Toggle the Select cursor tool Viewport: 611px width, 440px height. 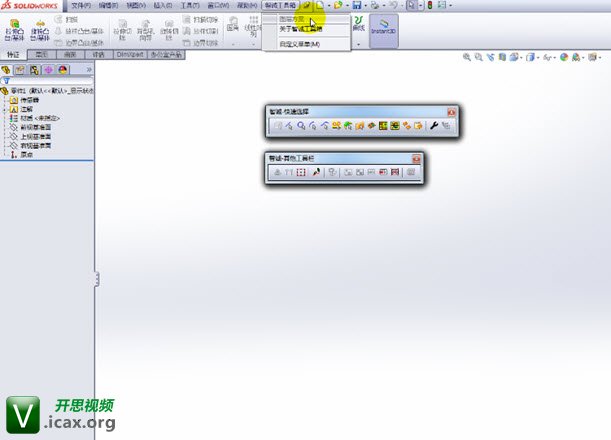click(x=411, y=5)
